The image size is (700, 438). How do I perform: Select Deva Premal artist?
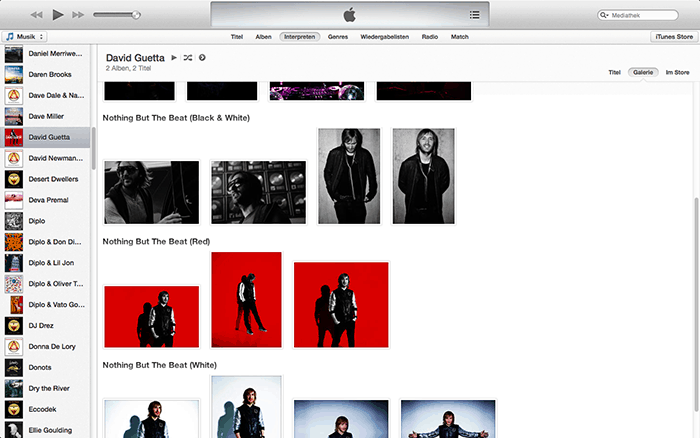click(x=45, y=200)
